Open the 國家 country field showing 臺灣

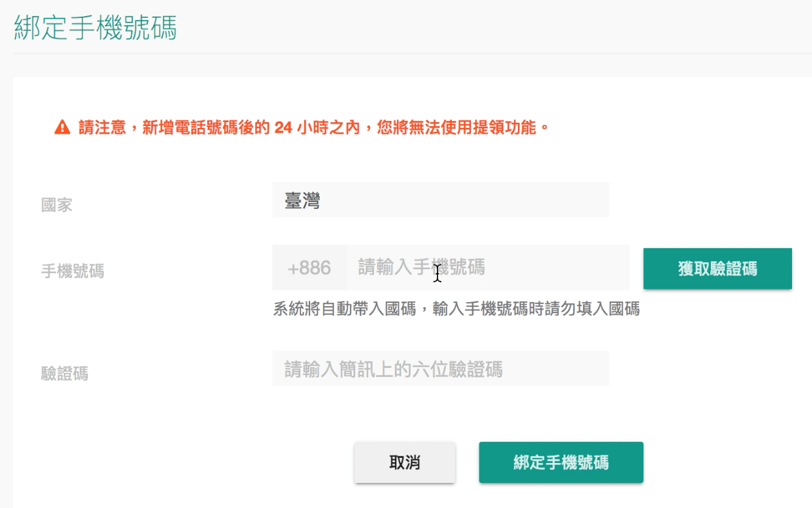click(441, 200)
